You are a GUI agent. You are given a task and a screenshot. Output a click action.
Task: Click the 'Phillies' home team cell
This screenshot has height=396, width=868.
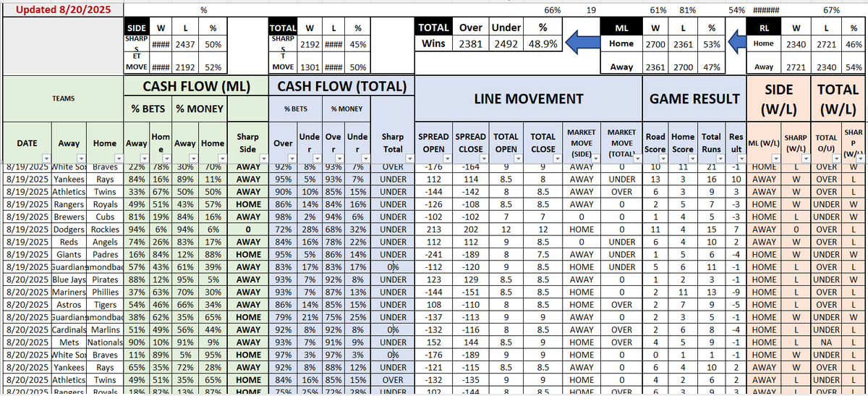click(x=106, y=292)
